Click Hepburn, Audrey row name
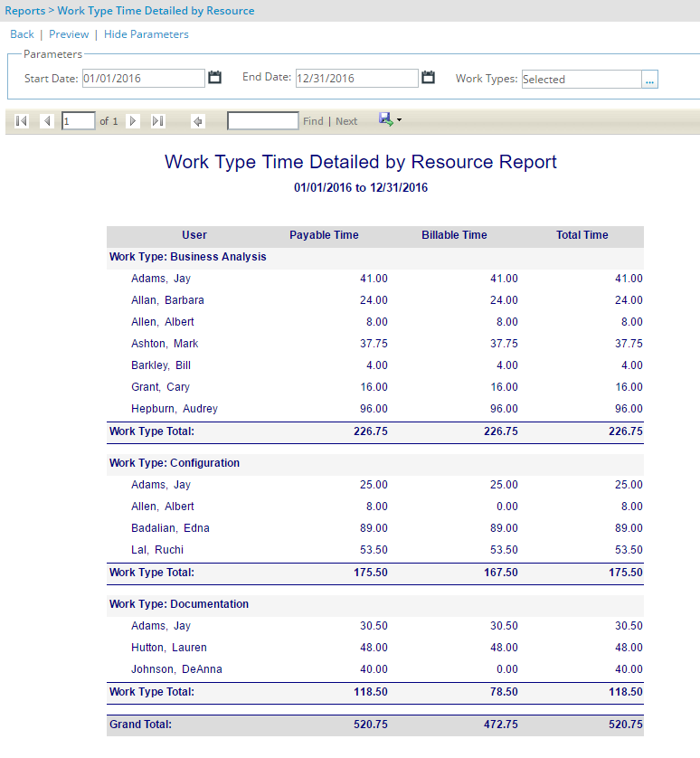 [175, 409]
